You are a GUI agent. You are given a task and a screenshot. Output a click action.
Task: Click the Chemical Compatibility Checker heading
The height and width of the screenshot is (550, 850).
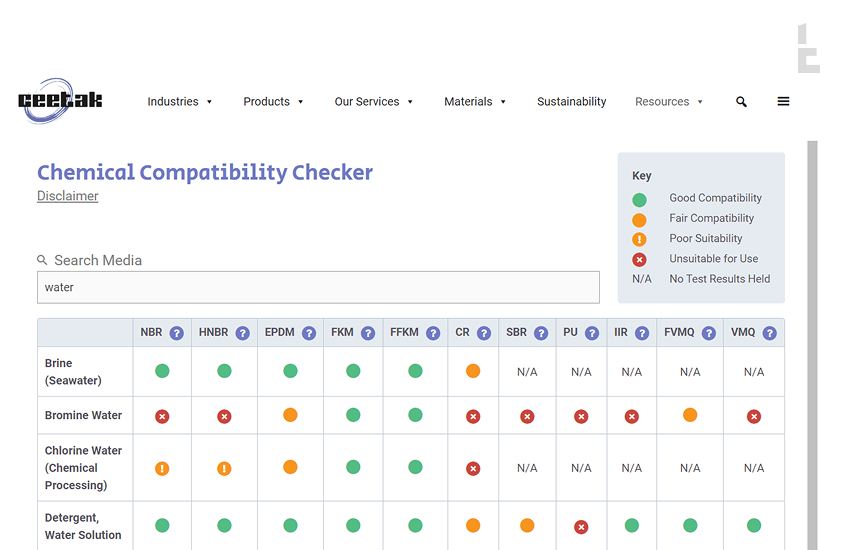pyautogui.click(x=205, y=172)
